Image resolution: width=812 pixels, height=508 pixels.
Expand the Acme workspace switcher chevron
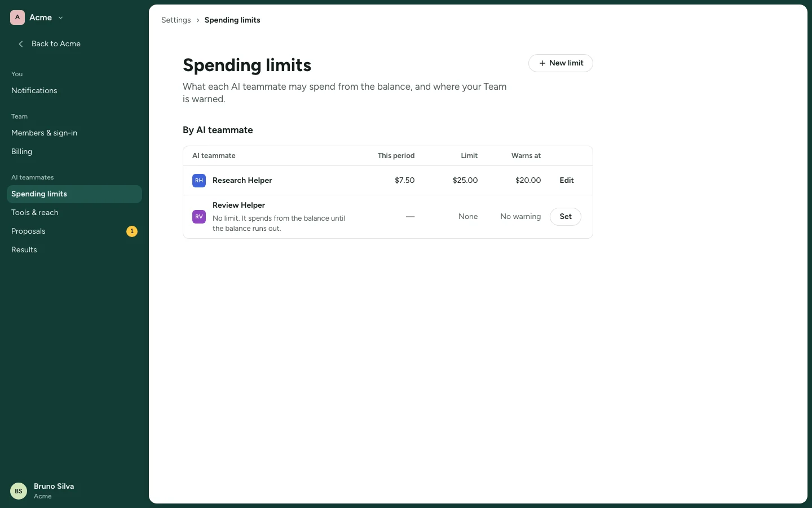pyautogui.click(x=61, y=18)
